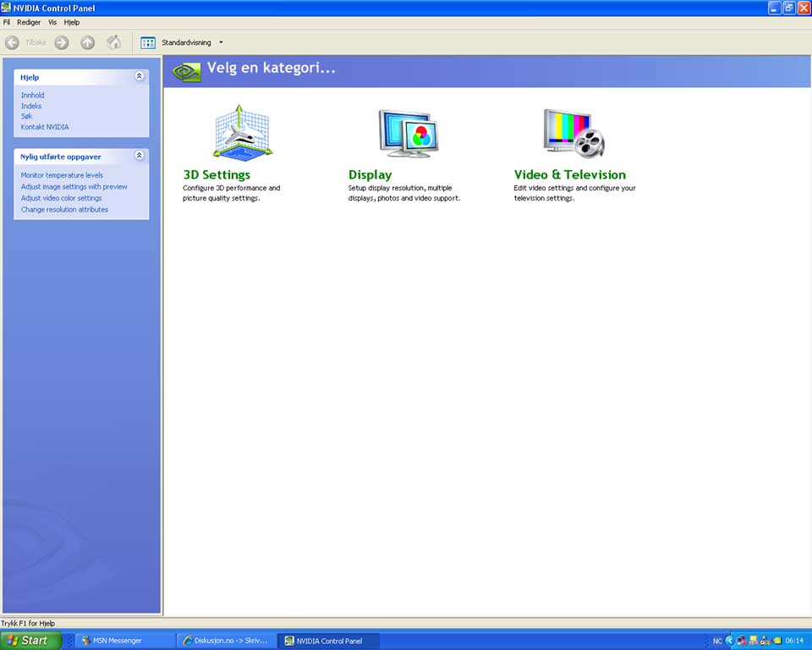Open Change resolution attributes task

point(64,209)
